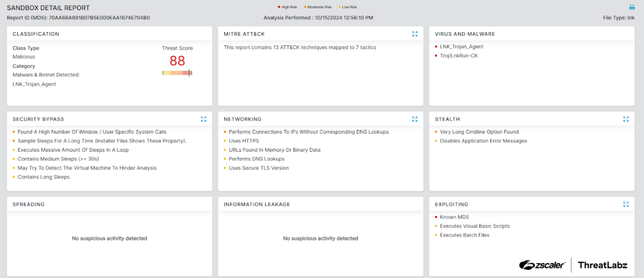
Task: Expand the Networking panel
Action: [414, 119]
